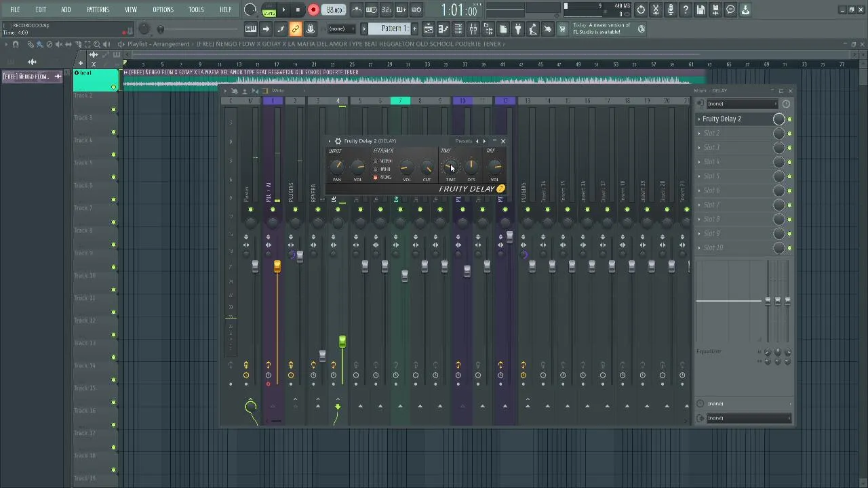This screenshot has width=868, height=488.
Task: Click the Fruity Delay 2 effect slot
Action: coord(735,119)
